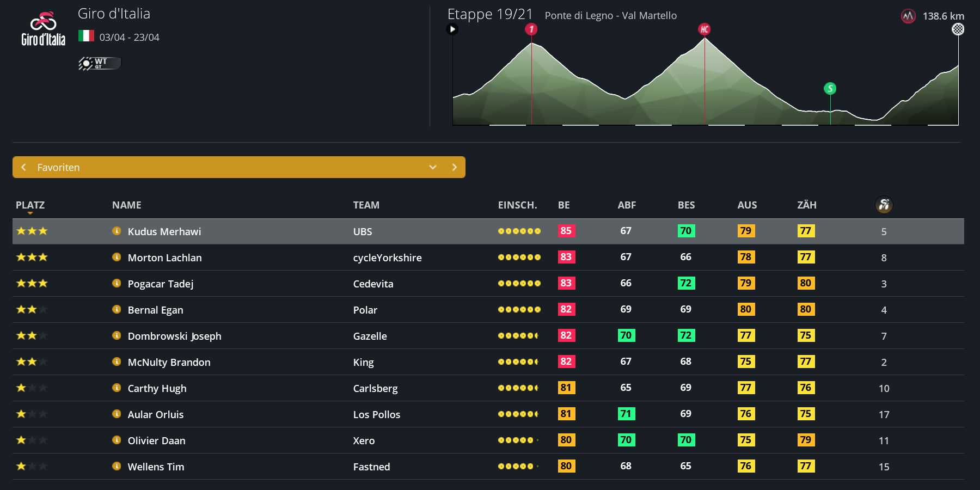Select the category 1 climb marker

pyautogui.click(x=531, y=29)
